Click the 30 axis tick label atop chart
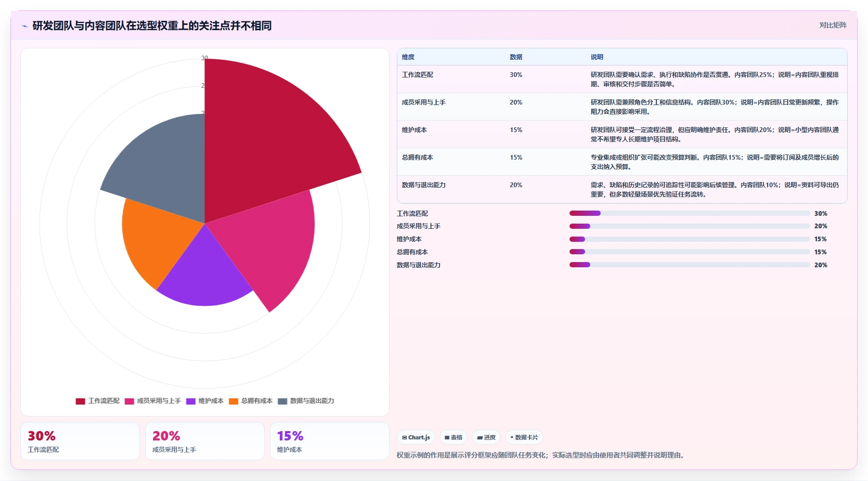This screenshot has height=481, width=868. (x=204, y=58)
